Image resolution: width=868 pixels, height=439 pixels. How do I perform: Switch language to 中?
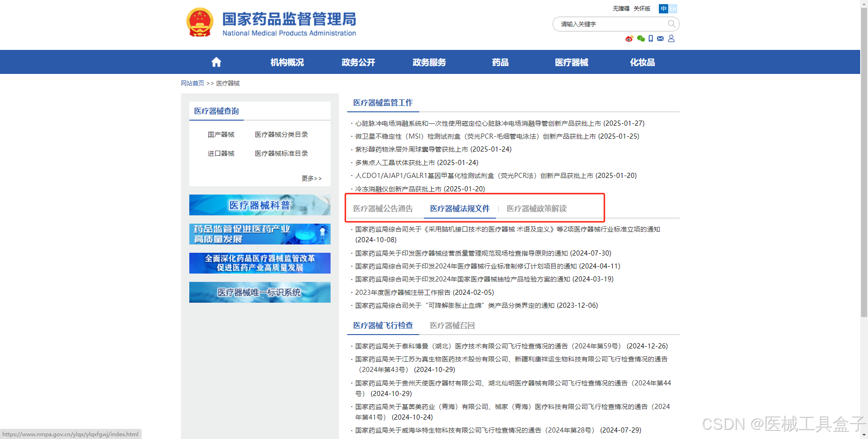663,8
